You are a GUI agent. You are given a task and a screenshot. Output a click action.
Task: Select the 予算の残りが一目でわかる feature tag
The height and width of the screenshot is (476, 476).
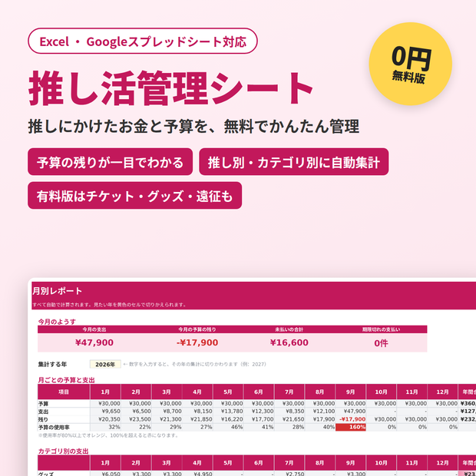click(x=111, y=162)
